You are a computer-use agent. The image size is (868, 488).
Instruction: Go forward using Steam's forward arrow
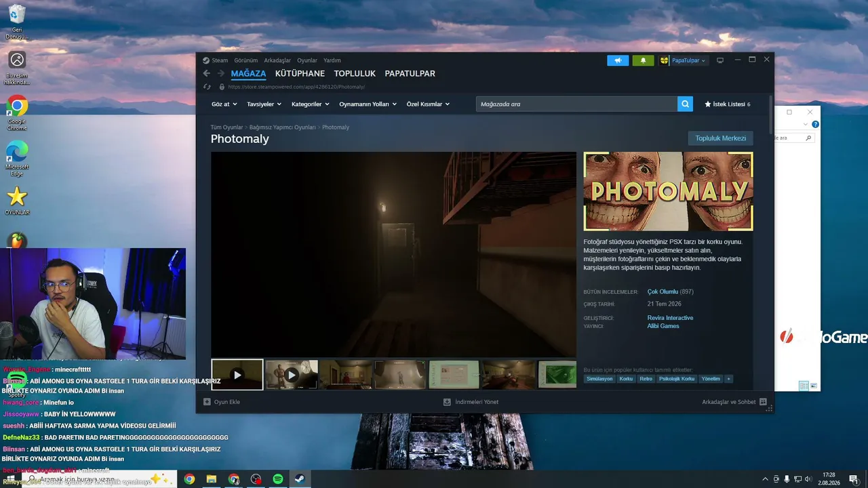point(220,73)
